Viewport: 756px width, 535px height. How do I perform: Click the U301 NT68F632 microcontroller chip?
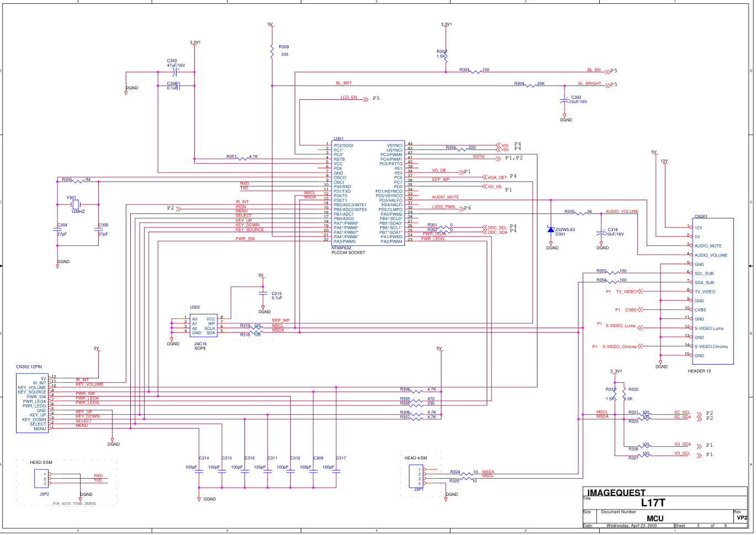369,193
